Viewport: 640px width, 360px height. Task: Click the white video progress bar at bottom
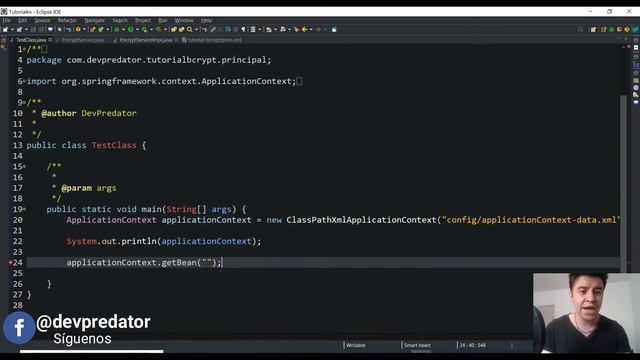pos(91,351)
